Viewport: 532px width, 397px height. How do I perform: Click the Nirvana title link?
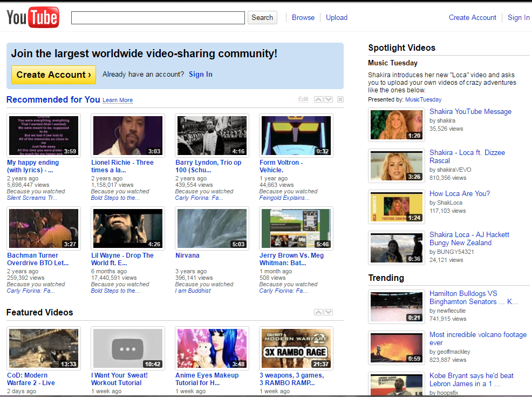tap(187, 255)
